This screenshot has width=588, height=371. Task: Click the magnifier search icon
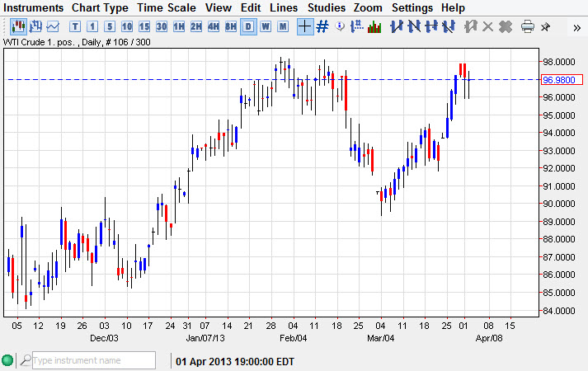pyautogui.click(x=26, y=360)
